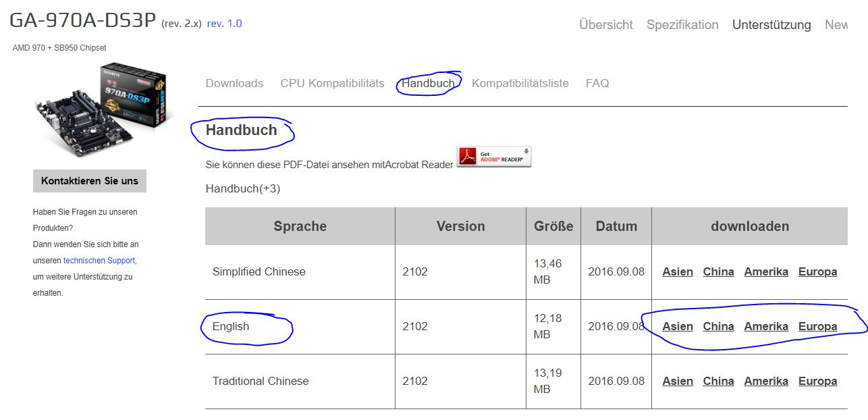Click the Handbuch(+3) label

[243, 188]
